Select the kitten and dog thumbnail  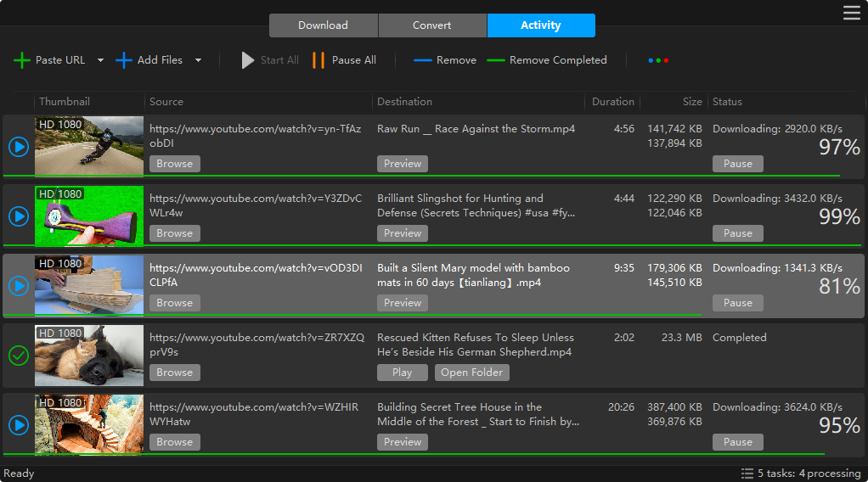coord(89,356)
